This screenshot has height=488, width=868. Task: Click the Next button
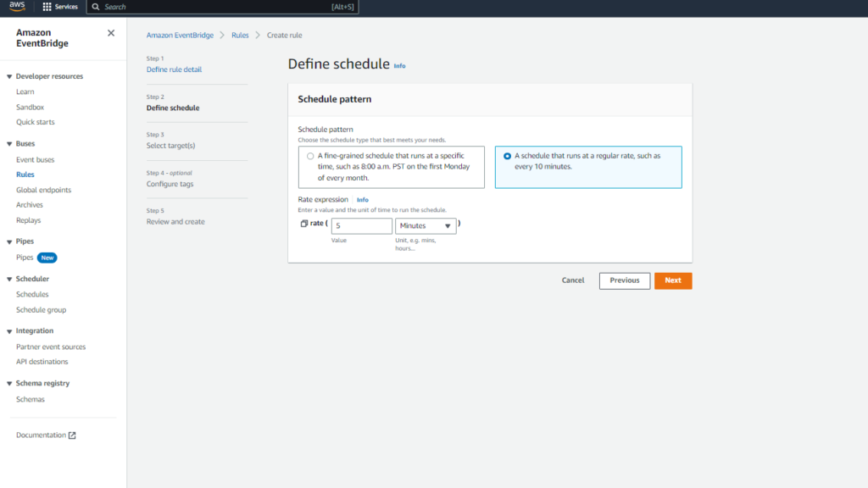pyautogui.click(x=673, y=280)
